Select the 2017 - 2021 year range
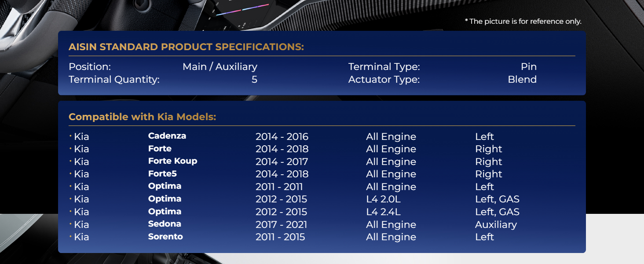The height and width of the screenshot is (264, 644). click(x=281, y=224)
